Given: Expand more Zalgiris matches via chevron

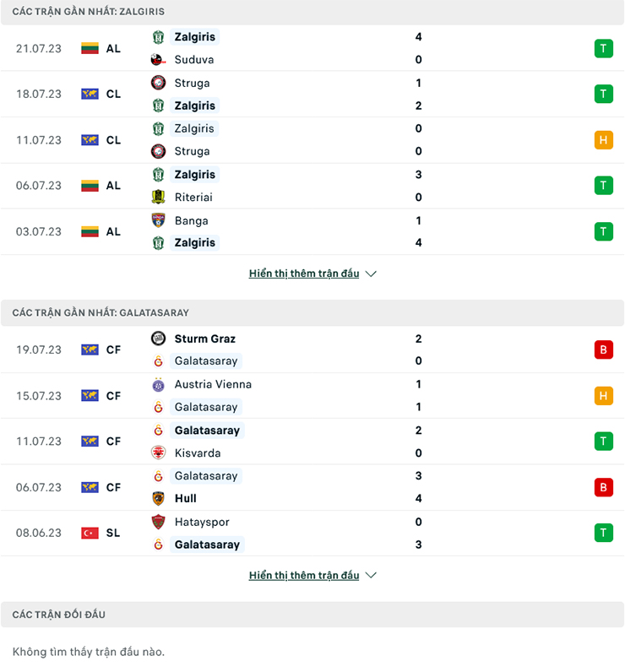Looking at the screenshot, I should [371, 274].
